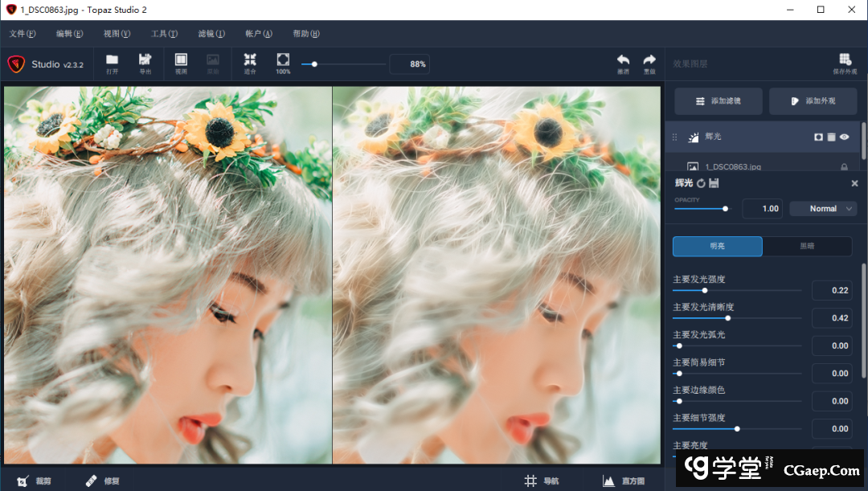The width and height of the screenshot is (868, 491).
Task: Switch glow mode to 黑暗
Action: coord(807,246)
